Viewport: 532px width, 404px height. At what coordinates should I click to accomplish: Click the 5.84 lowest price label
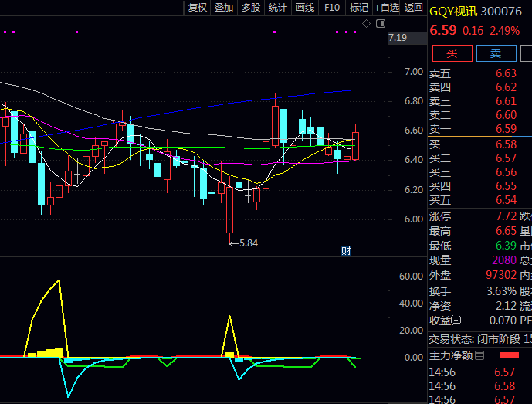pos(248,243)
